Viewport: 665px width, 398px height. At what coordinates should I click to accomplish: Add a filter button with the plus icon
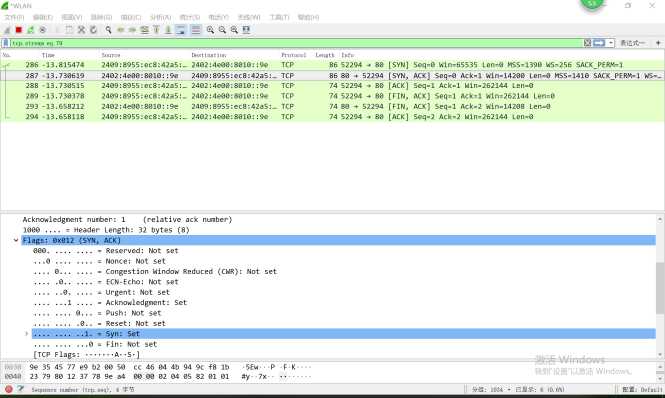tap(658, 43)
